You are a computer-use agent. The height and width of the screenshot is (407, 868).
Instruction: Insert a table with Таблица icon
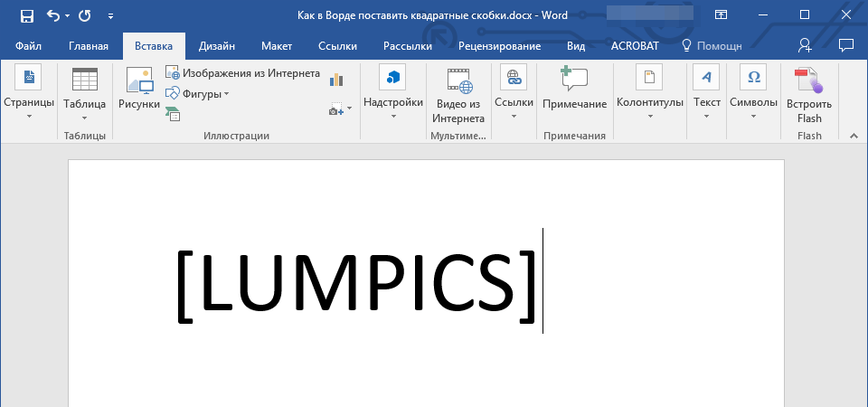click(x=84, y=90)
